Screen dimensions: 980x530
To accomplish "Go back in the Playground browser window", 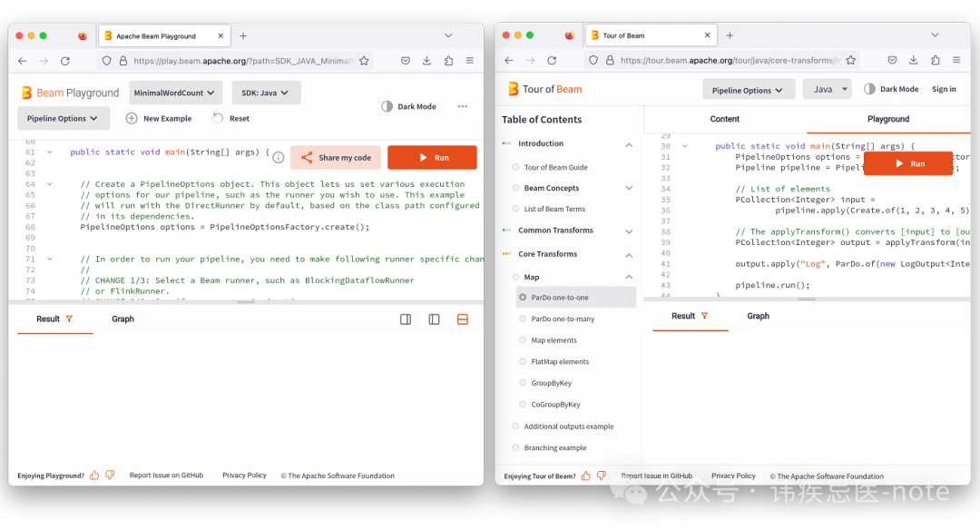I will click(23, 61).
